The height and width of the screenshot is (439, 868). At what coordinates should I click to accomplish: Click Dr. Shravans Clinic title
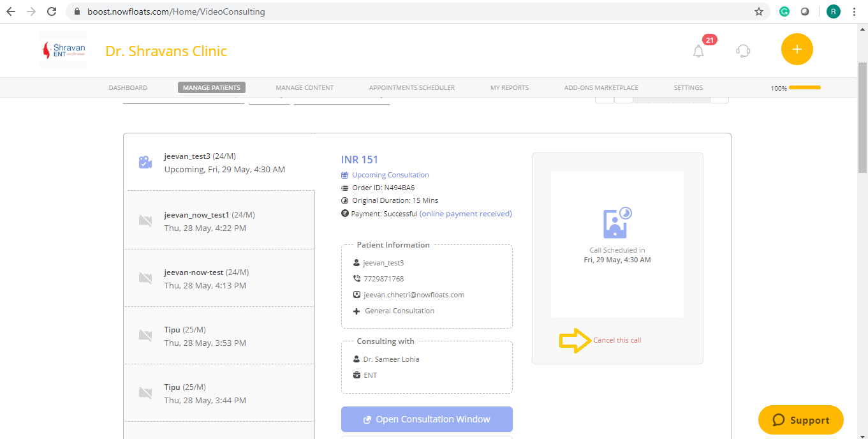click(x=166, y=51)
